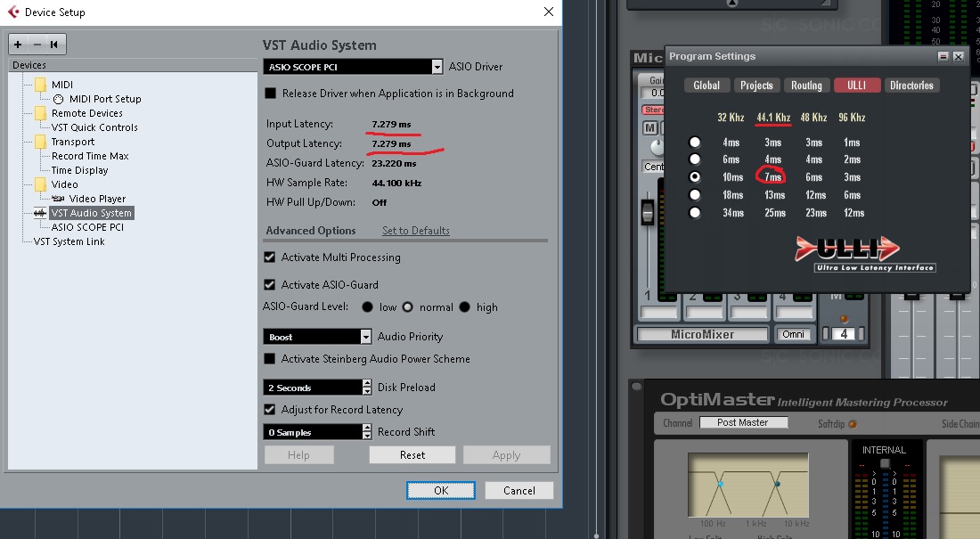
Task: Toggle Release Driver when Application is in Background
Action: [x=271, y=94]
